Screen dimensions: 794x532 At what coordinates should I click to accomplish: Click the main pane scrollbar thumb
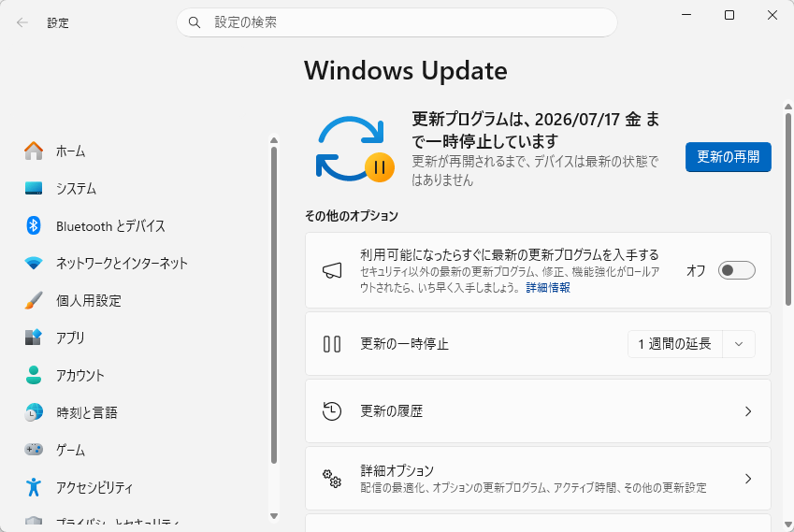(x=788, y=209)
